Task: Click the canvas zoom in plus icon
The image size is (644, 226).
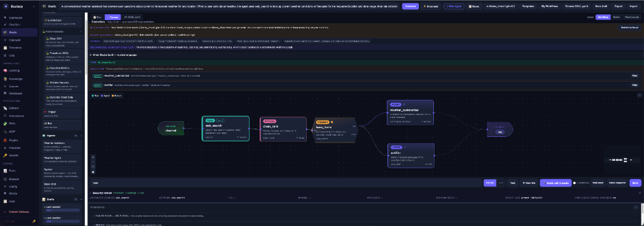Action: coord(93,157)
